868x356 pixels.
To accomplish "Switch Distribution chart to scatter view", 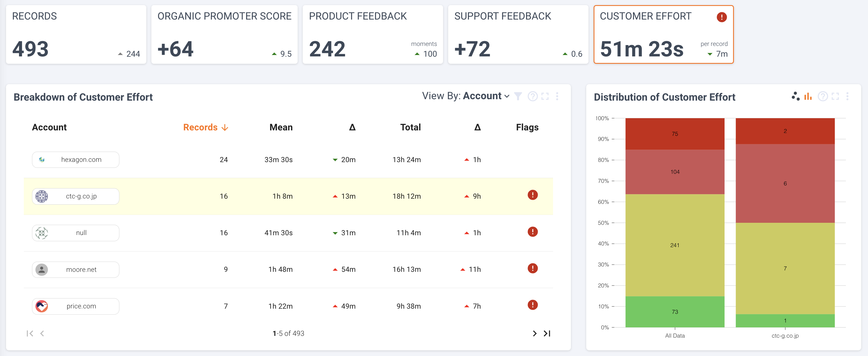I will [795, 96].
